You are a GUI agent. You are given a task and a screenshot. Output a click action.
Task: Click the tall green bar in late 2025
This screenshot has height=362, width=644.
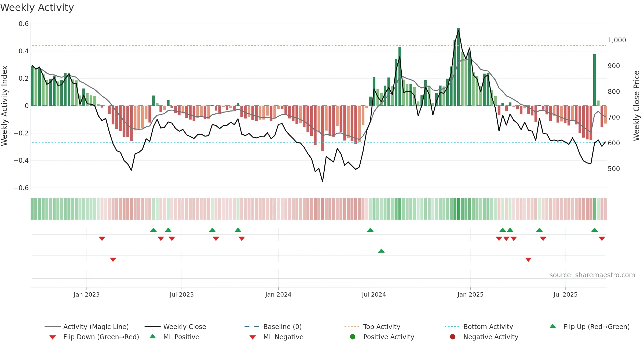pos(595,80)
